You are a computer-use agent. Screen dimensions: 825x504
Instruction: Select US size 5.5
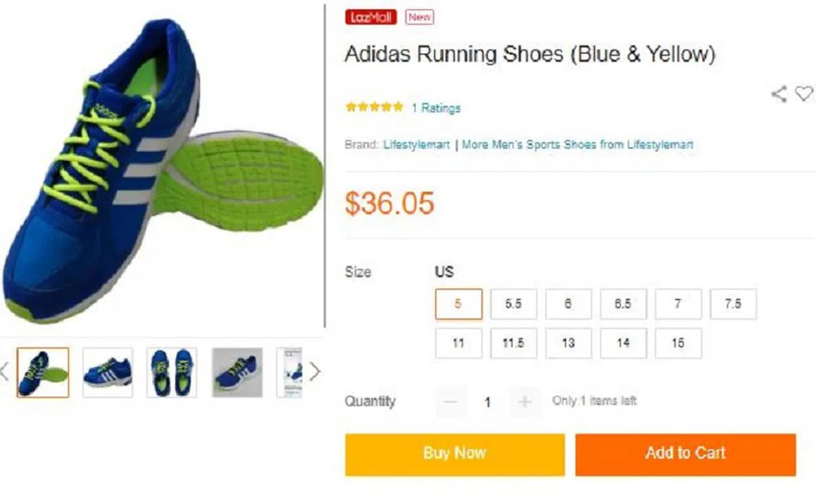click(513, 304)
